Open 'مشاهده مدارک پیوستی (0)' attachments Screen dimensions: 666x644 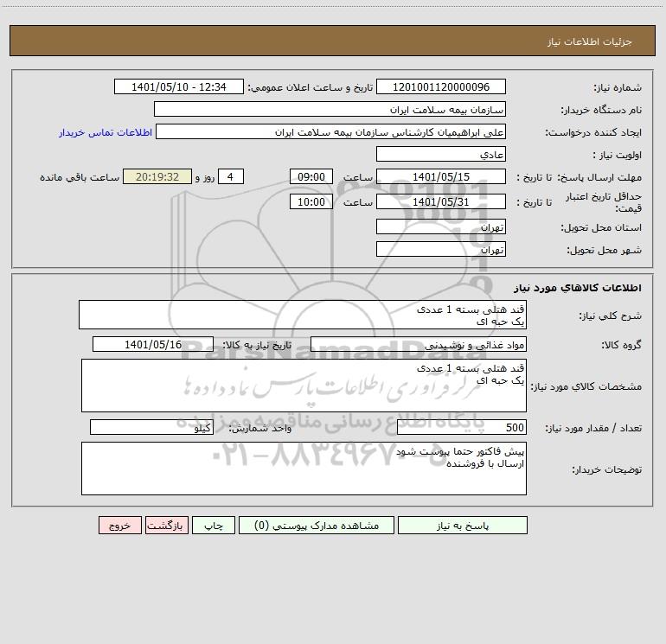(317, 525)
